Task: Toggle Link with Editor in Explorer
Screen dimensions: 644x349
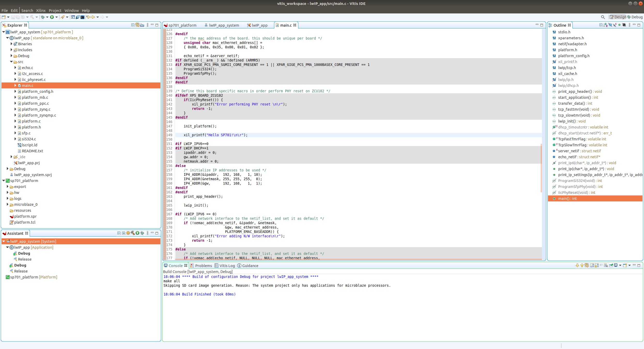Action: [137, 25]
